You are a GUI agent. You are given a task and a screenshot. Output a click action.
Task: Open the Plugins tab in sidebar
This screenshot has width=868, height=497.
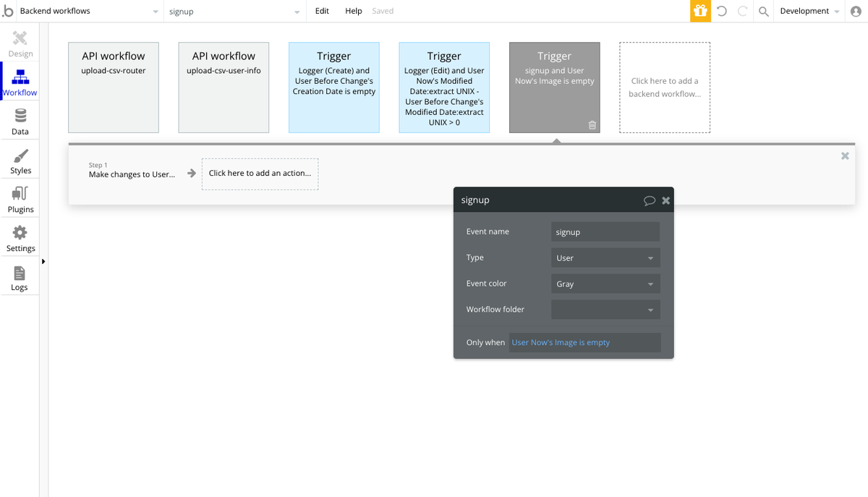coord(20,200)
